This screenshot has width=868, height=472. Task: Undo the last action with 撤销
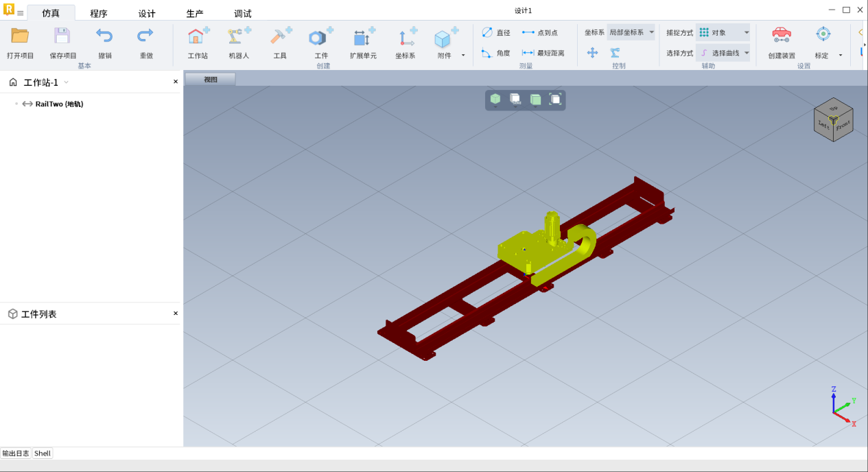[x=104, y=36]
